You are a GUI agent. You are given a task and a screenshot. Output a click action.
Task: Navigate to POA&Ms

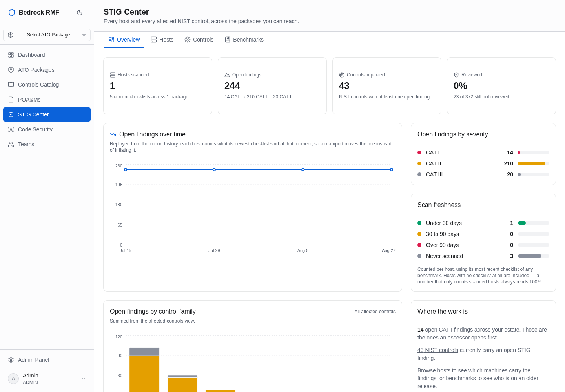click(x=47, y=100)
